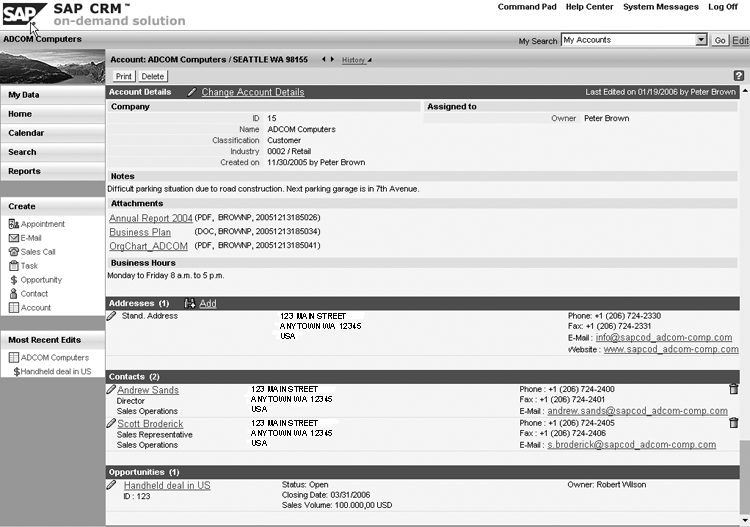Image resolution: width=750 pixels, height=527 pixels.
Task: Open the My Search dropdown arrow
Action: coord(701,40)
